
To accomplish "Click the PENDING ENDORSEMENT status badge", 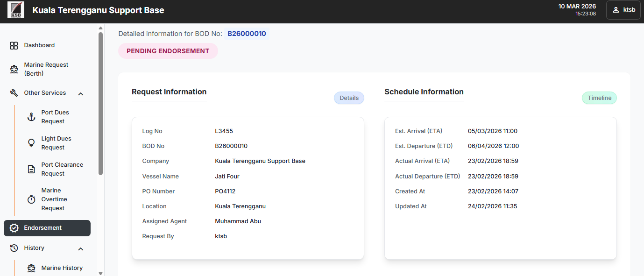I will coord(168,51).
